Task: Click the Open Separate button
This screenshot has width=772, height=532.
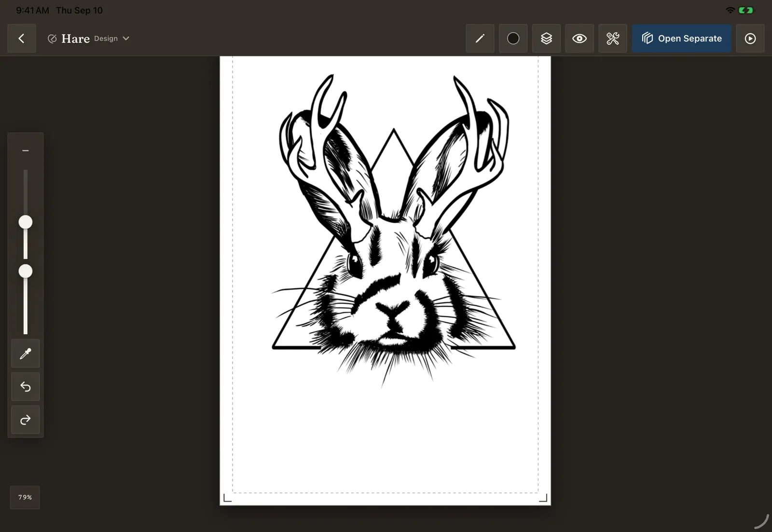Action: 682,39
